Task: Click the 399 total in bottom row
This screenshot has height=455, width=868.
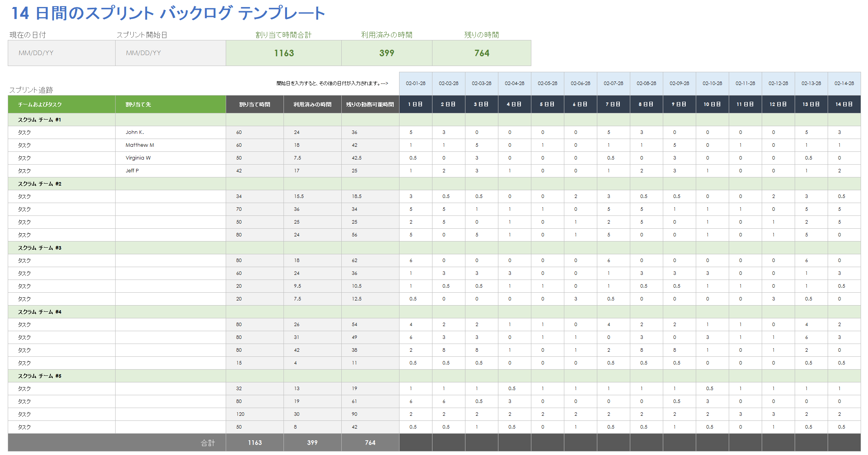Action: click(313, 443)
